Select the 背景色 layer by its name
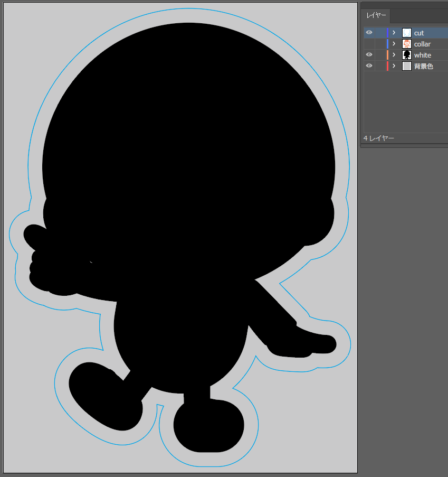The height and width of the screenshot is (477, 448). tap(423, 66)
